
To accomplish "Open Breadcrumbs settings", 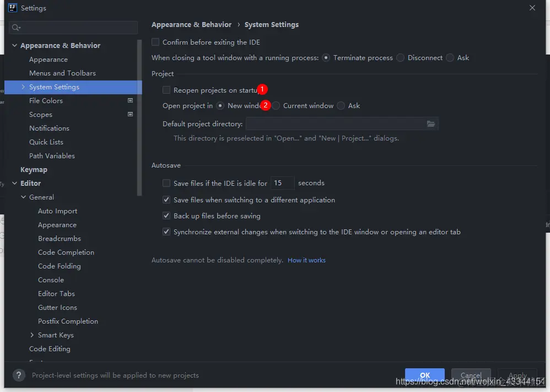I will coord(60,238).
